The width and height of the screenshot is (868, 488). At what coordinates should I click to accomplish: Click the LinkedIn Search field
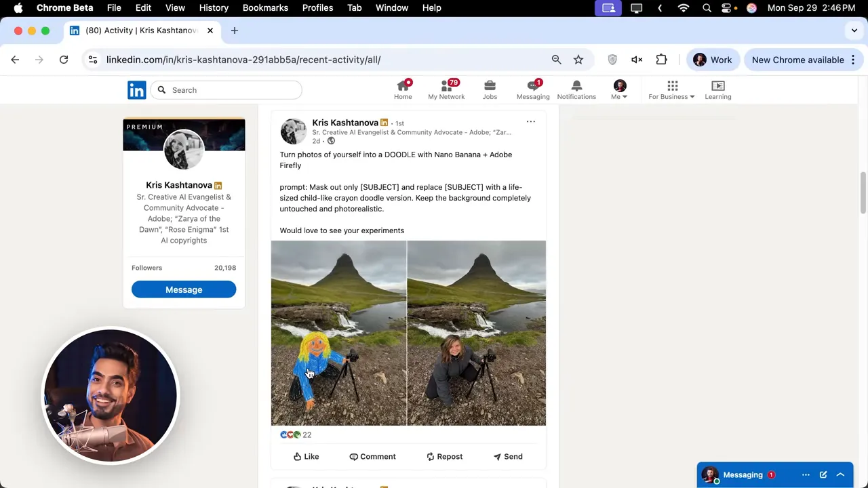227,90
